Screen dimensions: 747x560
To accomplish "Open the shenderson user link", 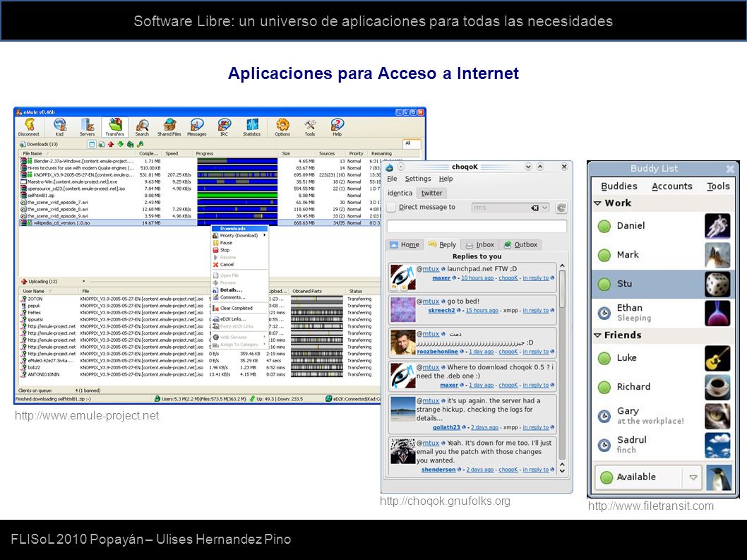I will [x=438, y=470].
